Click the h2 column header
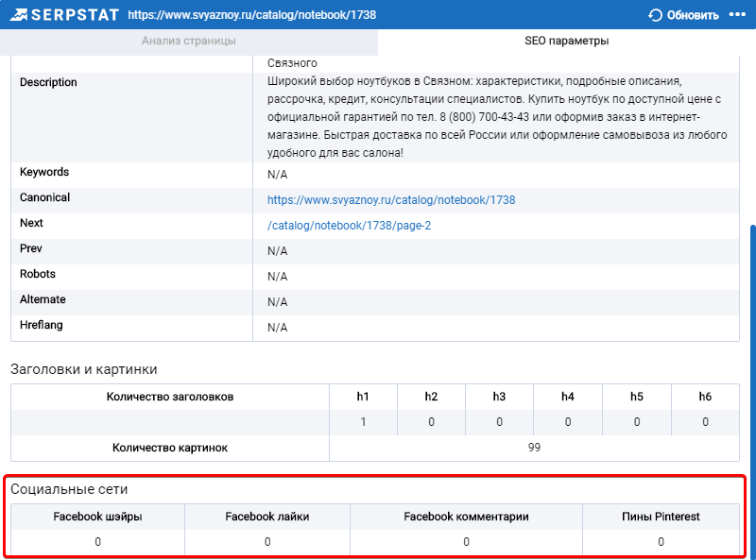Image resolution: width=756 pixels, height=560 pixels. 431,398
